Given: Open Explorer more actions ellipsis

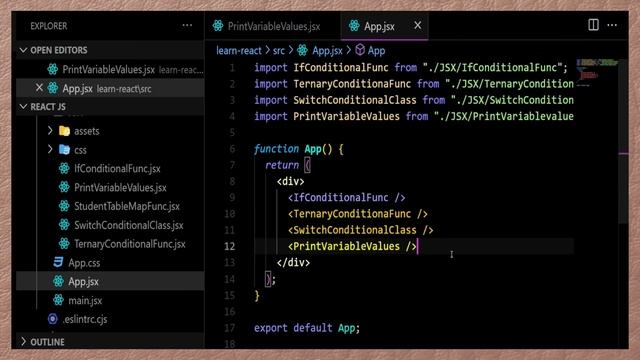Looking at the screenshot, I should click(x=187, y=25).
